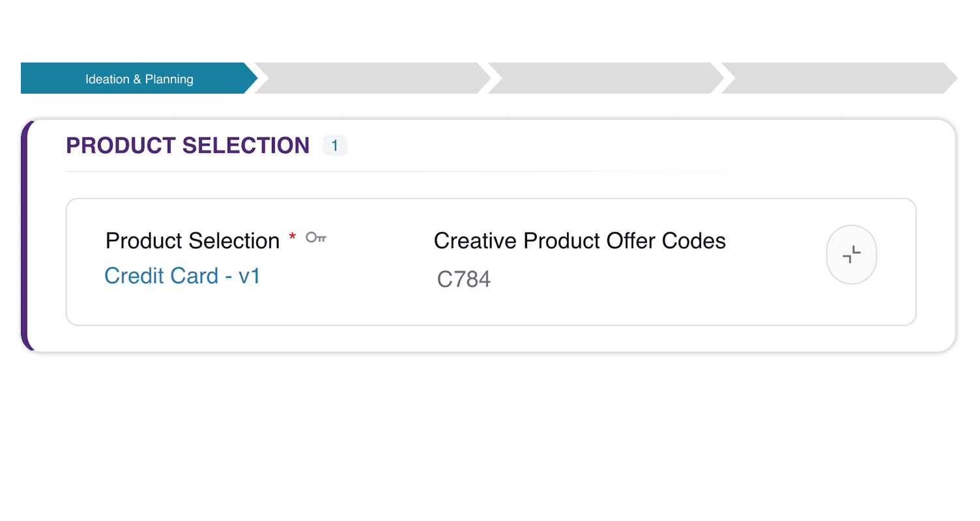
Task: Select the last grey stage arrow
Action: click(x=838, y=79)
